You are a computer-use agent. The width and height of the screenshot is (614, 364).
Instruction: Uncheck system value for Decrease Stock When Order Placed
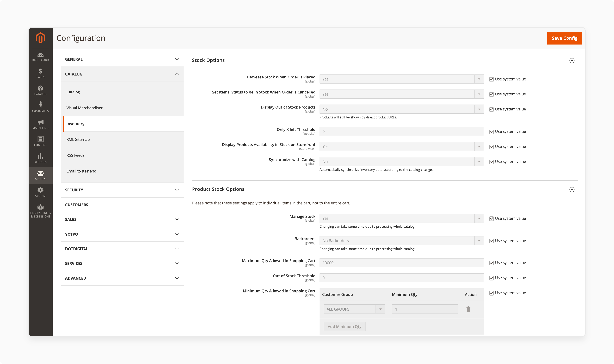coord(491,79)
